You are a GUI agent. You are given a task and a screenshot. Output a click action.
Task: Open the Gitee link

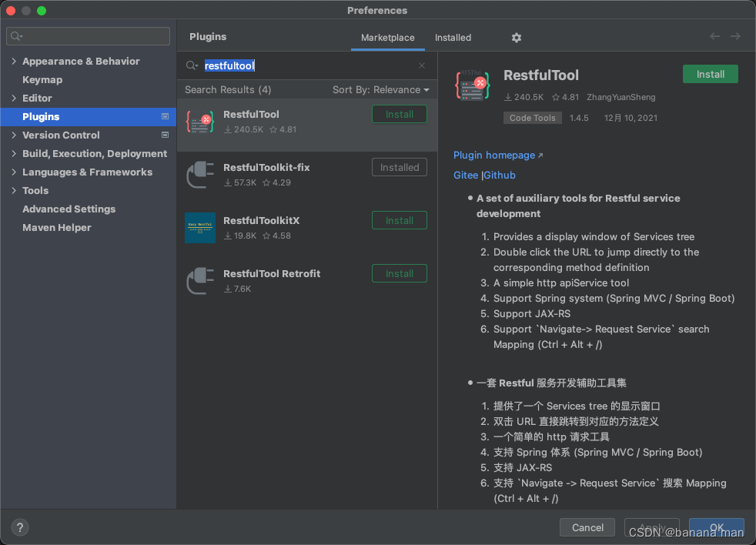[x=466, y=175]
